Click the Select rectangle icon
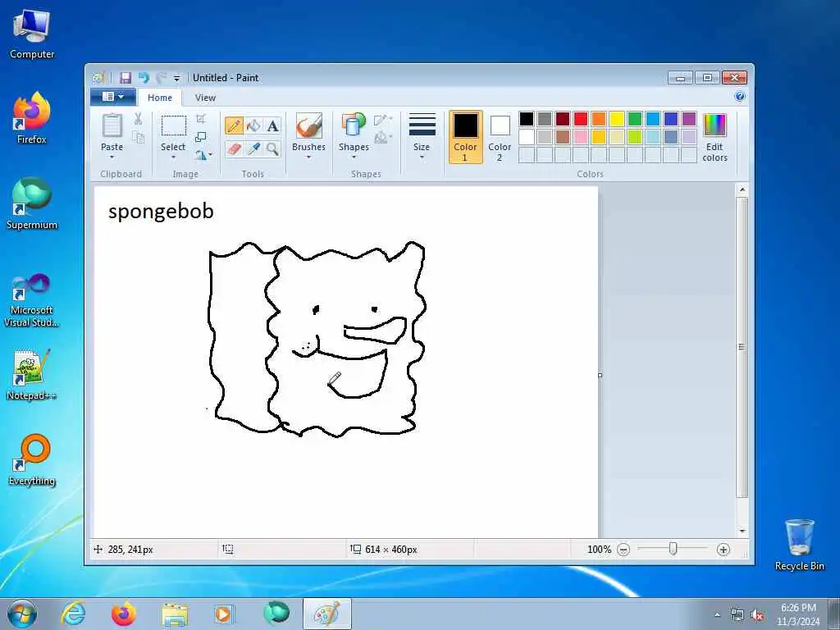The height and width of the screenshot is (630, 840). coord(174,126)
